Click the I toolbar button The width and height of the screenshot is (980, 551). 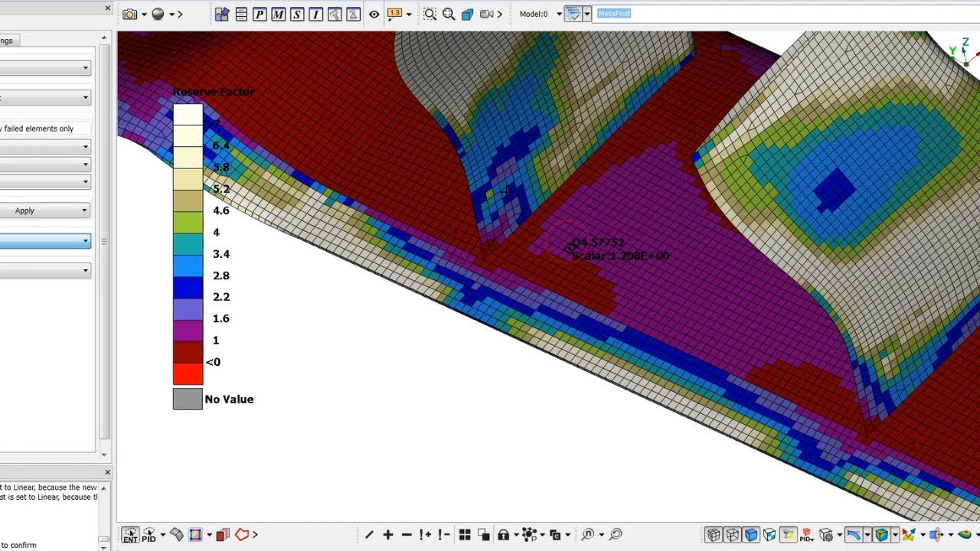[x=315, y=14]
